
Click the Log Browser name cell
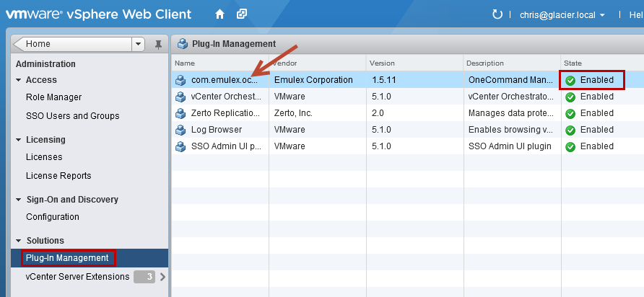coord(217,130)
